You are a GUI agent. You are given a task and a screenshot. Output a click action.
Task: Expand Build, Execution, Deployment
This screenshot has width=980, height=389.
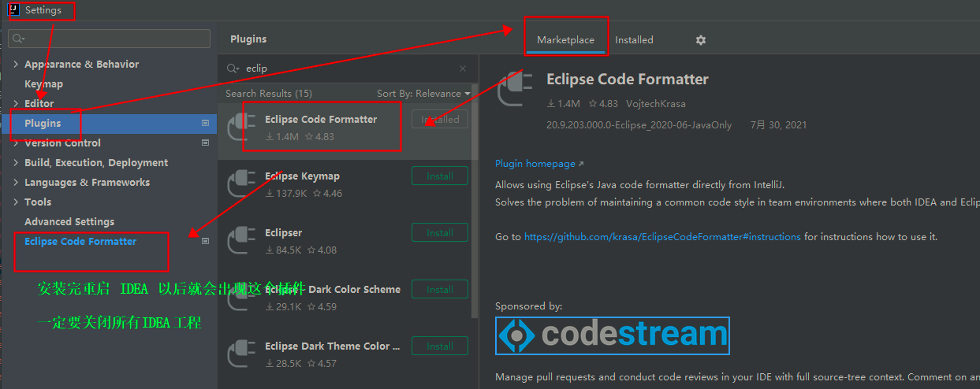pos(16,162)
